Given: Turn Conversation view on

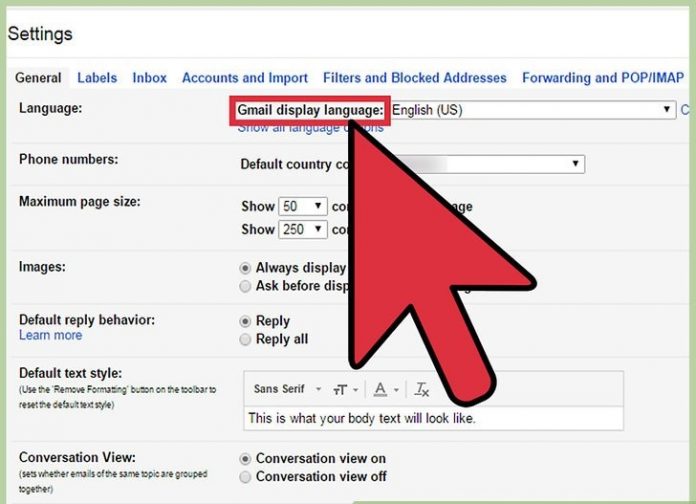Looking at the screenshot, I should click(246, 458).
